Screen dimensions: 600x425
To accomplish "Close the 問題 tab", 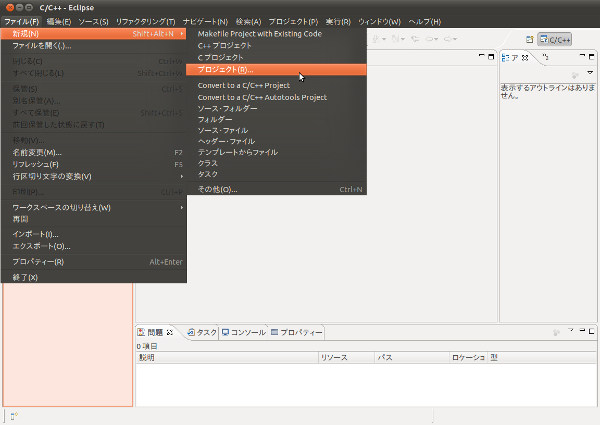I will point(170,332).
